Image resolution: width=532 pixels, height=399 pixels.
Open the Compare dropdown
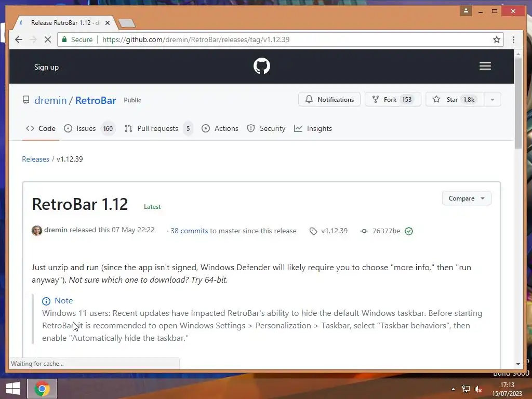[467, 198]
